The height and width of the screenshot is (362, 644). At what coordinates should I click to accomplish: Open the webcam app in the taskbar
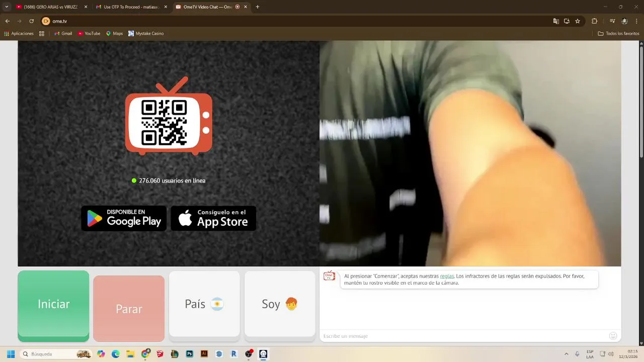coord(263,354)
